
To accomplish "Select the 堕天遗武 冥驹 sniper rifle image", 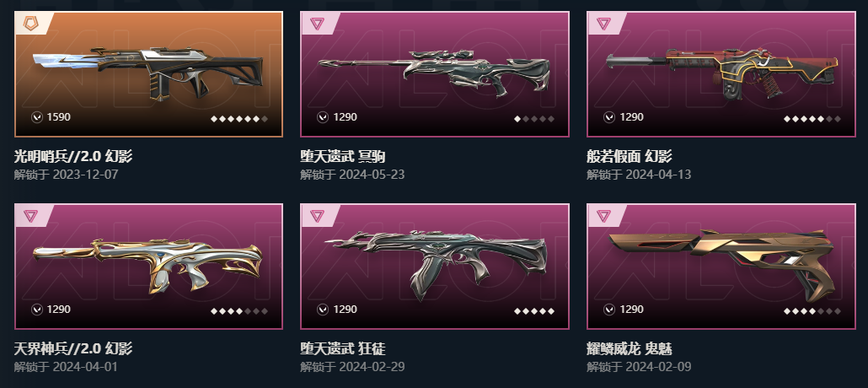I will click(x=434, y=73).
